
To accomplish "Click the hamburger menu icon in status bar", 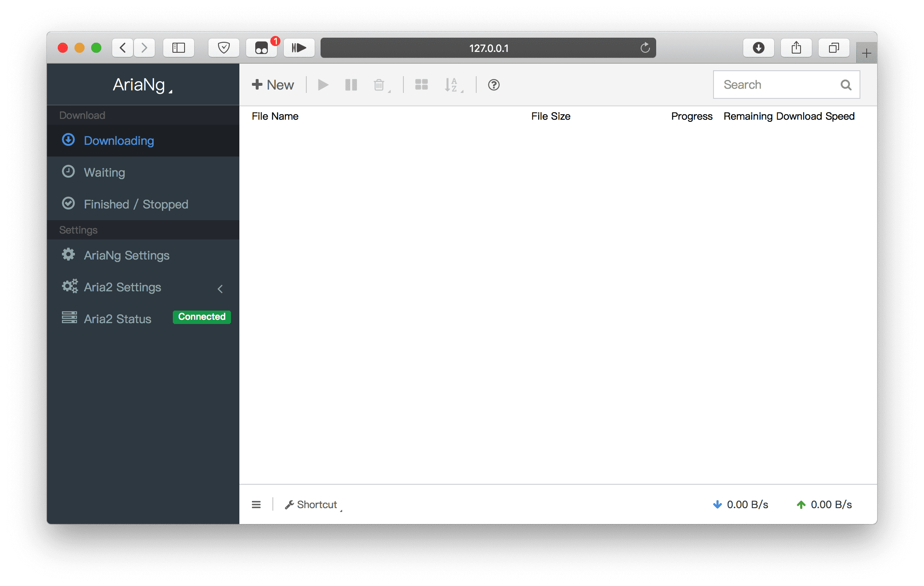I will (x=256, y=504).
